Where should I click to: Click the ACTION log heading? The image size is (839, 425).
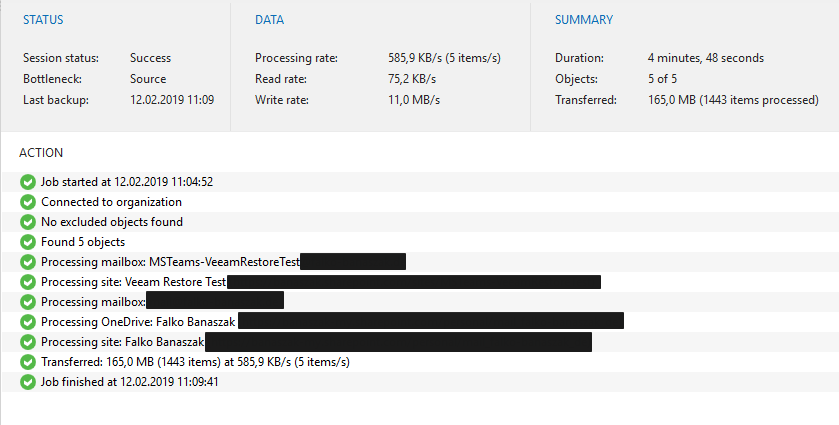[x=41, y=153]
